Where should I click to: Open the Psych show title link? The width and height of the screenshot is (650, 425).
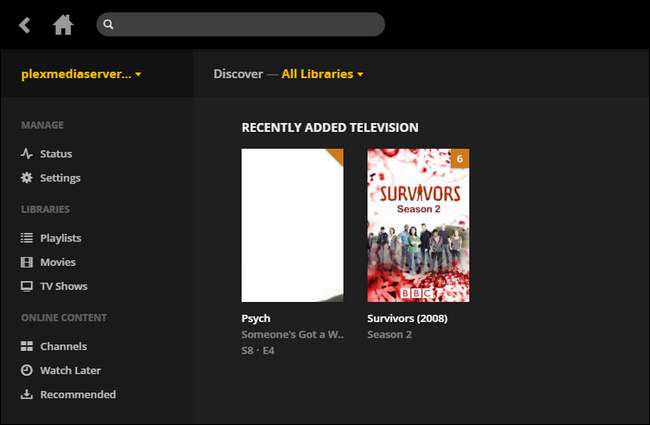click(256, 318)
